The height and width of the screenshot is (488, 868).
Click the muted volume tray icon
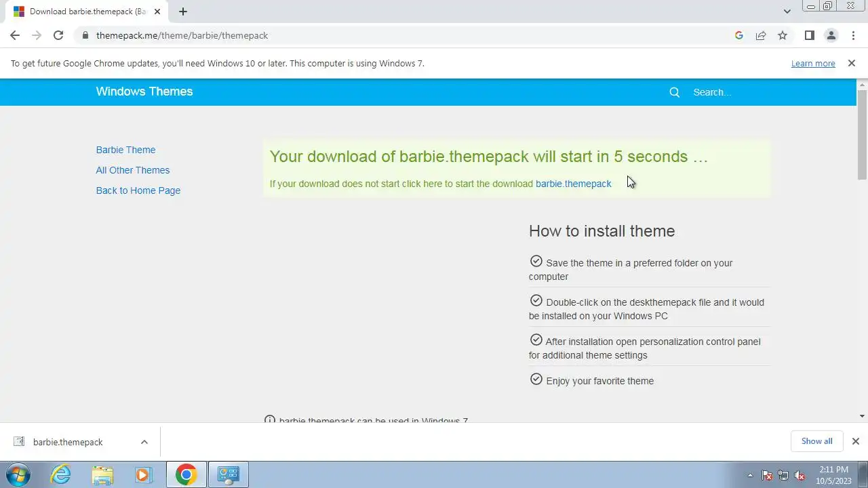(x=800, y=475)
